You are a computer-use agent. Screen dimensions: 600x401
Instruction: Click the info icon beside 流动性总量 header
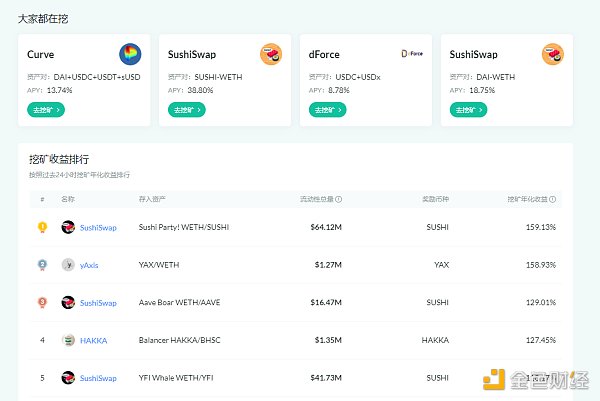[338, 199]
